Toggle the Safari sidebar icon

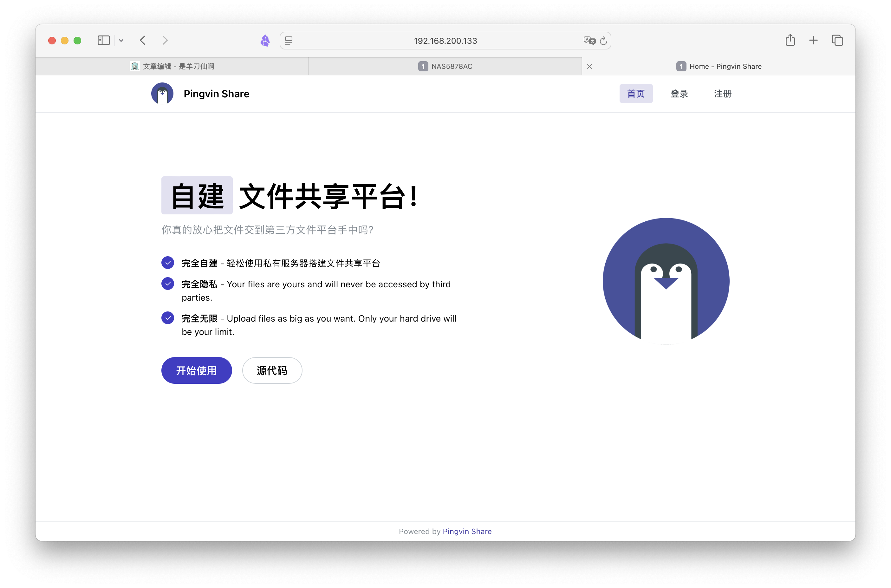tap(103, 41)
